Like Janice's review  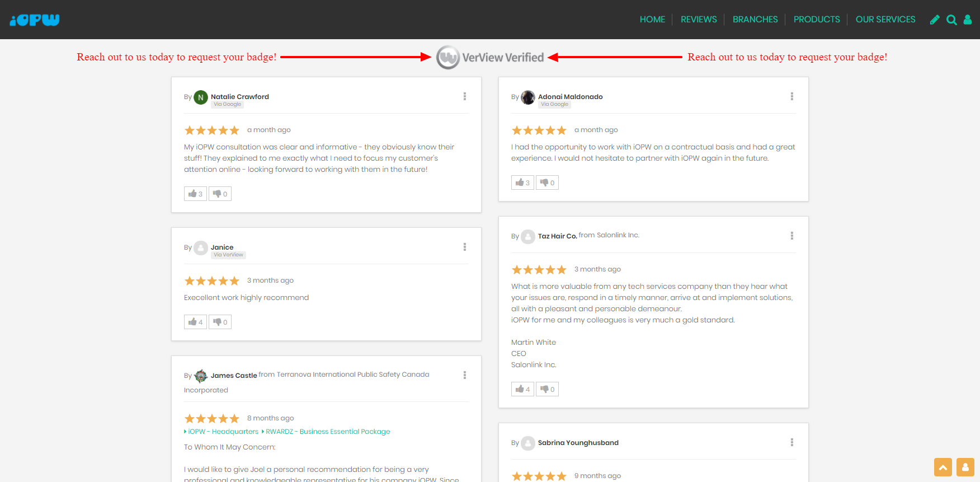pyautogui.click(x=195, y=322)
